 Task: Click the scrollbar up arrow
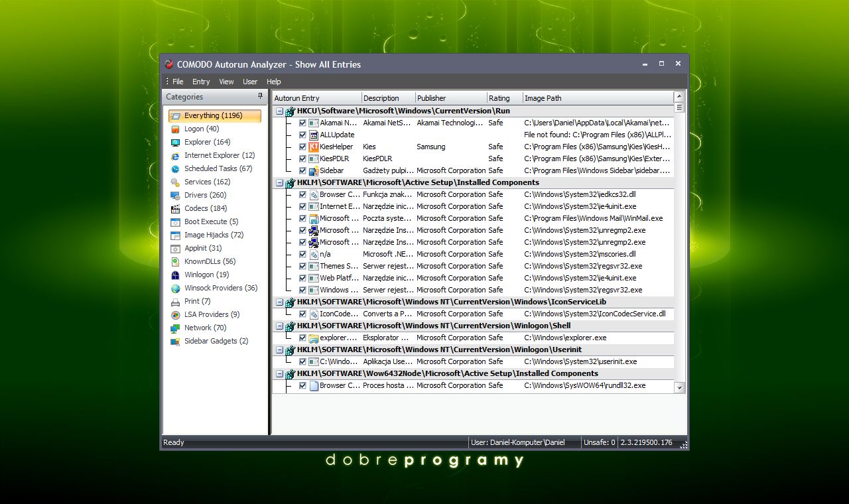(679, 97)
